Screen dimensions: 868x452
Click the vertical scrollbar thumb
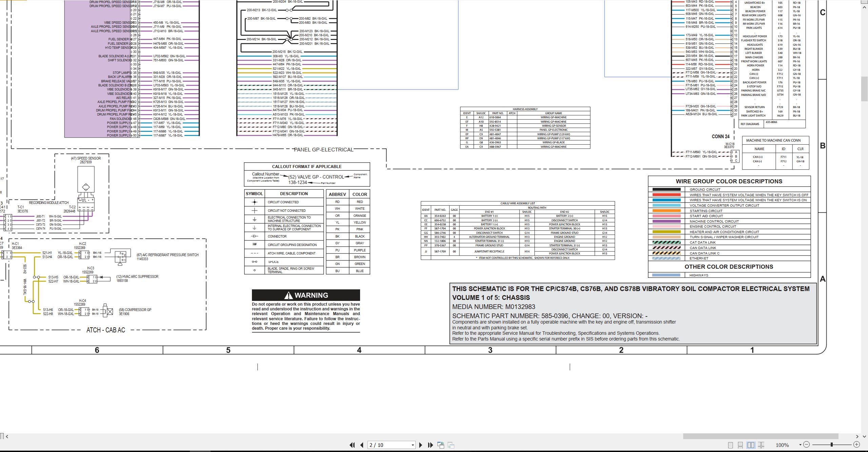(865, 89)
